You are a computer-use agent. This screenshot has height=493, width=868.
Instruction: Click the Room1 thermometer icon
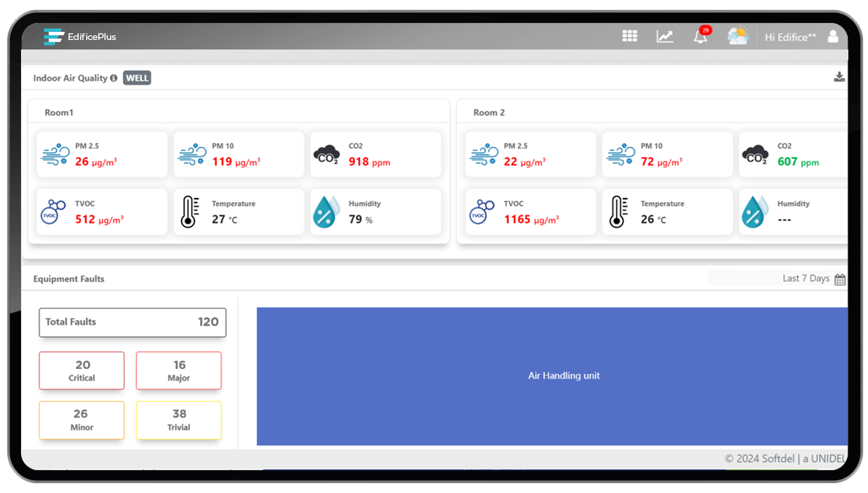point(191,212)
